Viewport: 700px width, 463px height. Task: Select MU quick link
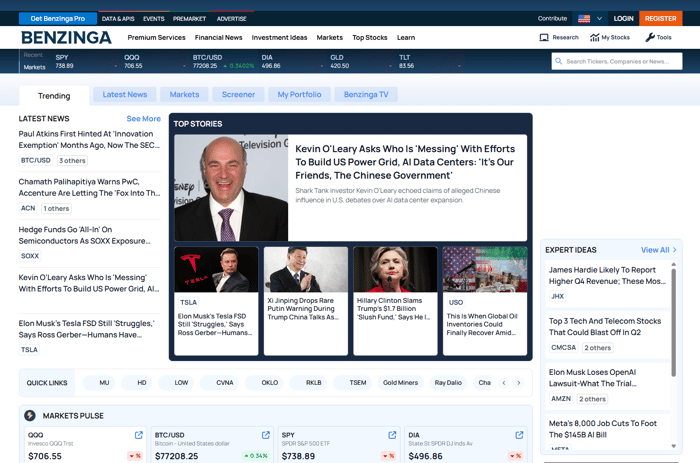99,383
